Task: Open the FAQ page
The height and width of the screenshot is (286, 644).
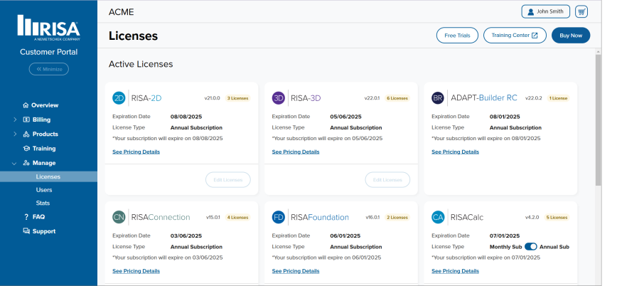Action: click(x=38, y=217)
